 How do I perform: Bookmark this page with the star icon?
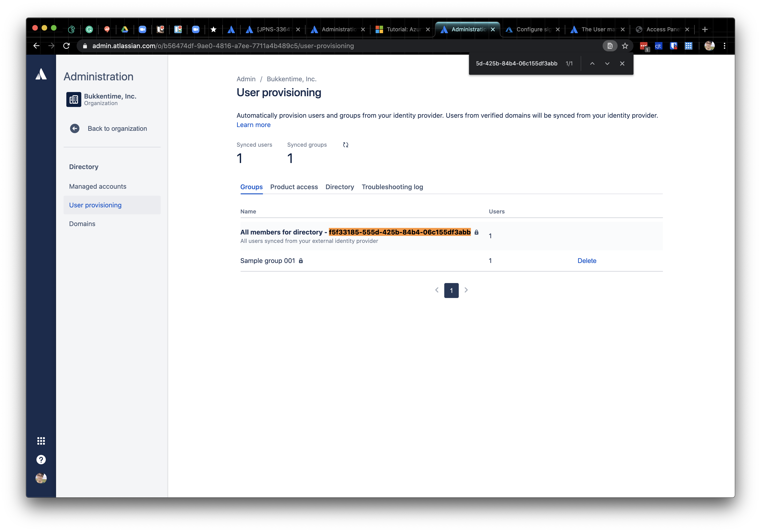625,46
